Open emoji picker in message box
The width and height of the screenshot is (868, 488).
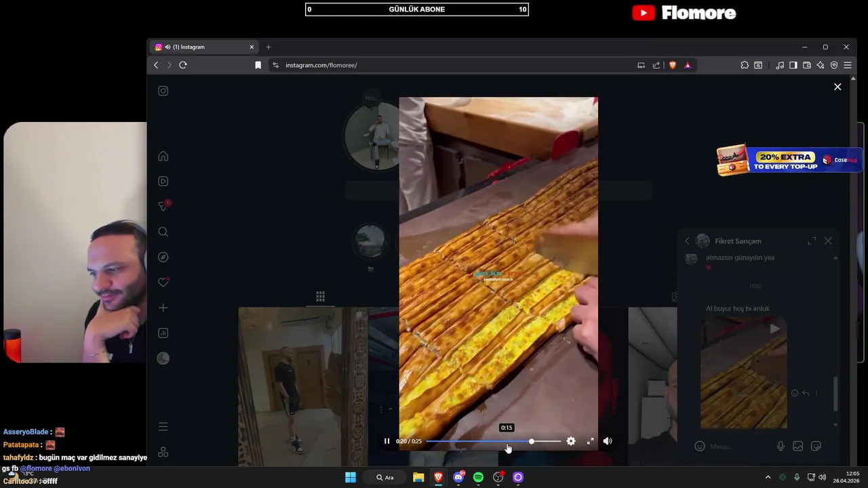point(700,446)
